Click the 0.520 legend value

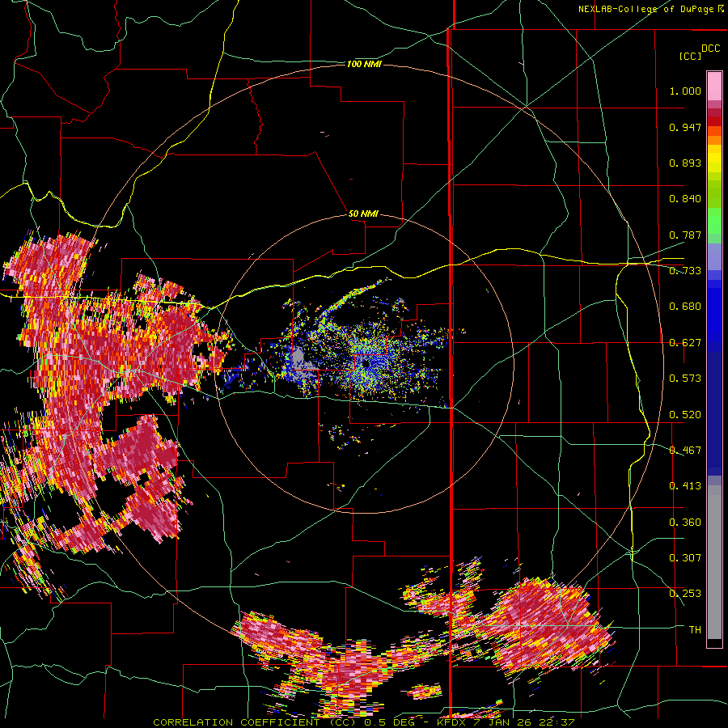[x=685, y=415]
